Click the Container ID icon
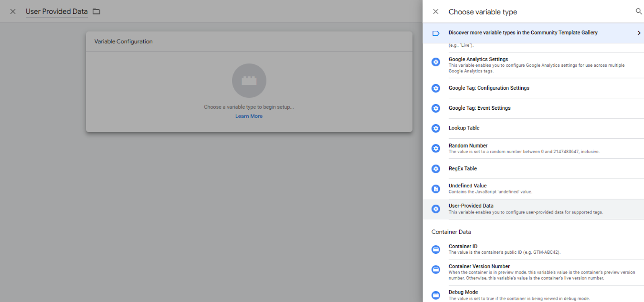644x302 pixels. (436, 249)
